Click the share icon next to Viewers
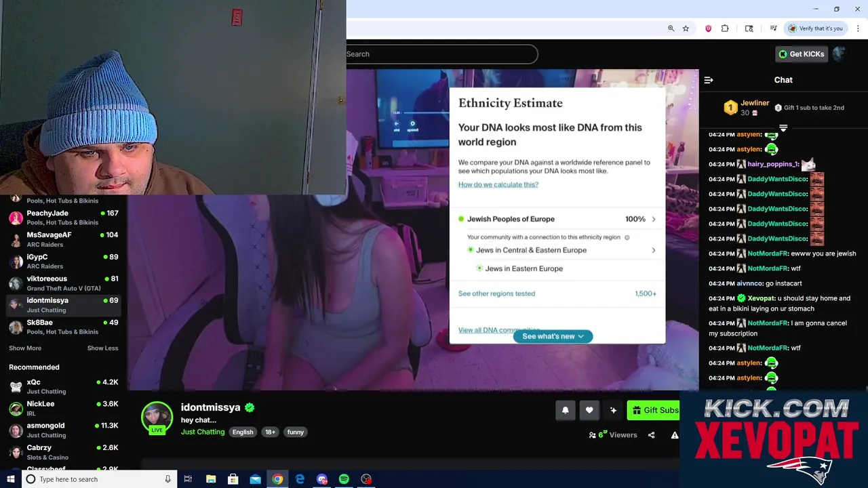 (x=651, y=435)
